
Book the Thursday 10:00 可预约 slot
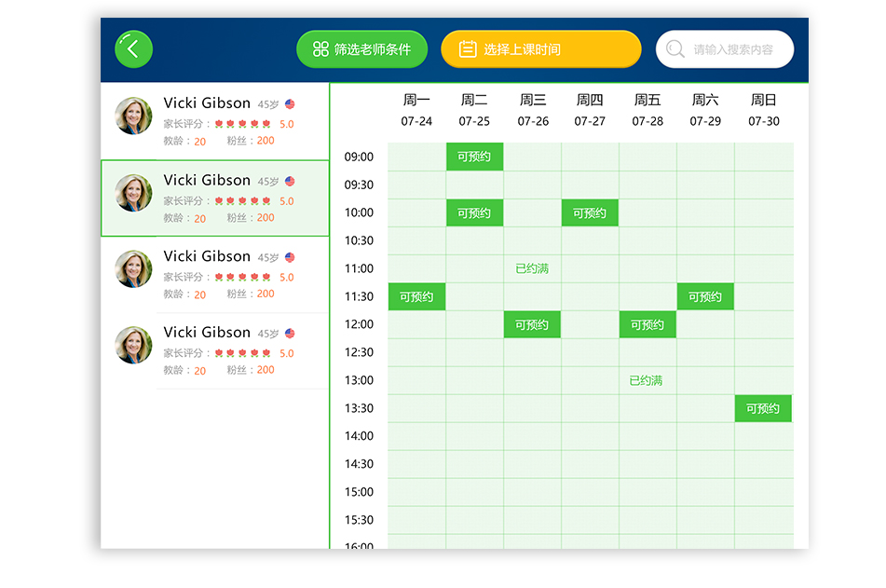[x=590, y=212]
